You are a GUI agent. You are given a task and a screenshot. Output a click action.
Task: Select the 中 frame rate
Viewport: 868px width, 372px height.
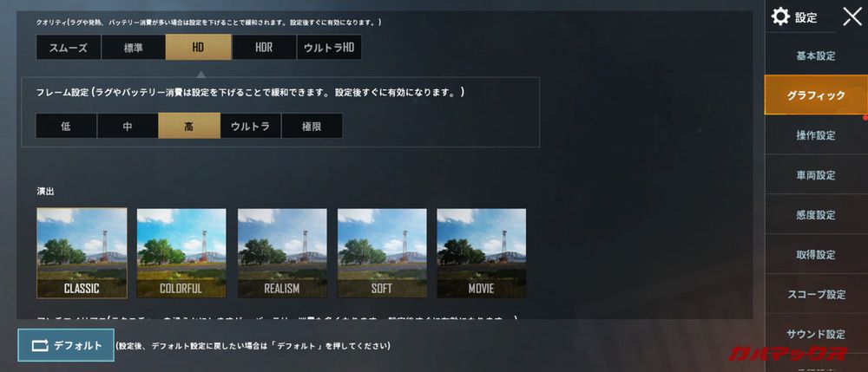point(128,126)
